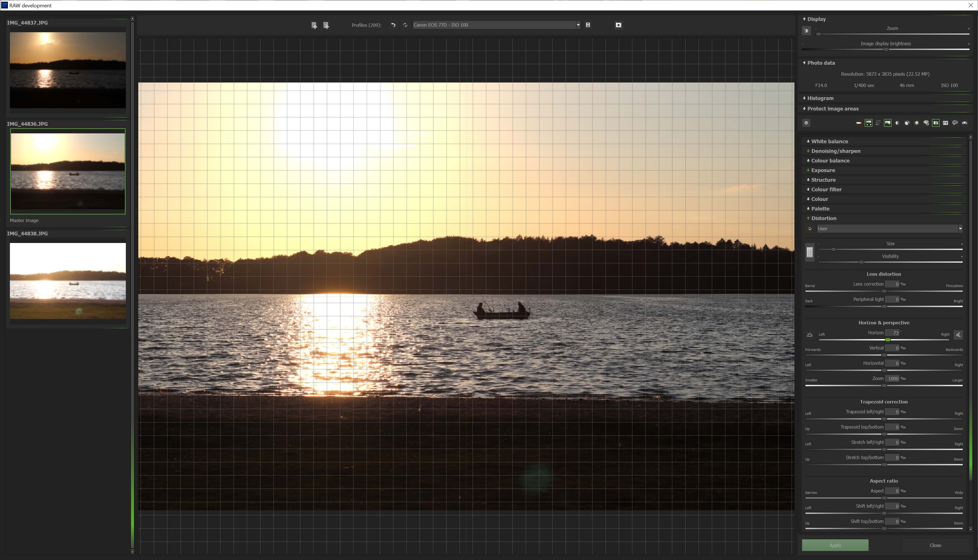
Task: Click the settings gear icon under Protect image areas
Action: 806,123
